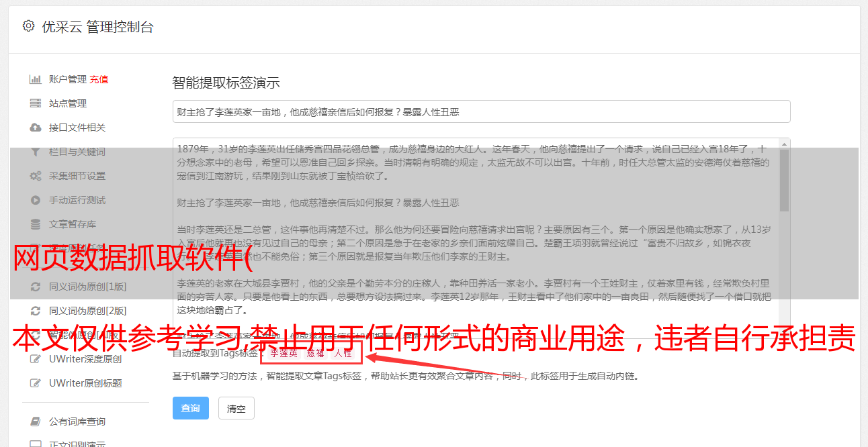868x447 pixels.
Task: Open the 公有词库查询 book icon
Action: pos(36,421)
